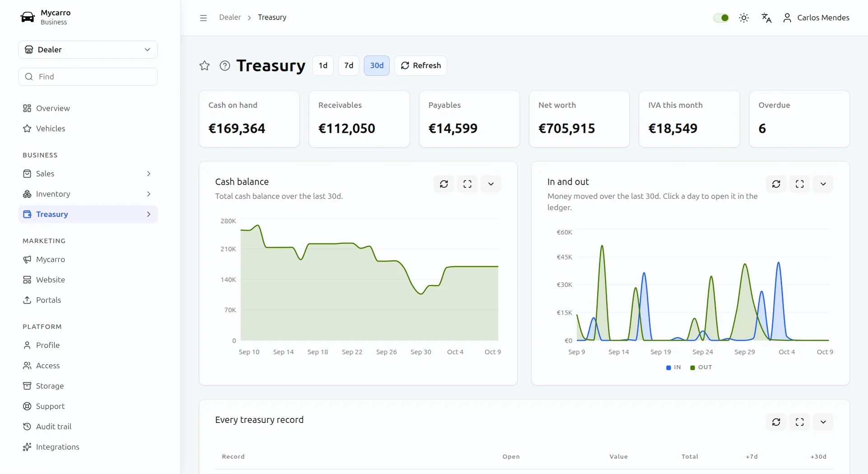Viewport: 868px width, 474px height.
Task: Open Storage in sidebar
Action: pyautogui.click(x=88, y=386)
